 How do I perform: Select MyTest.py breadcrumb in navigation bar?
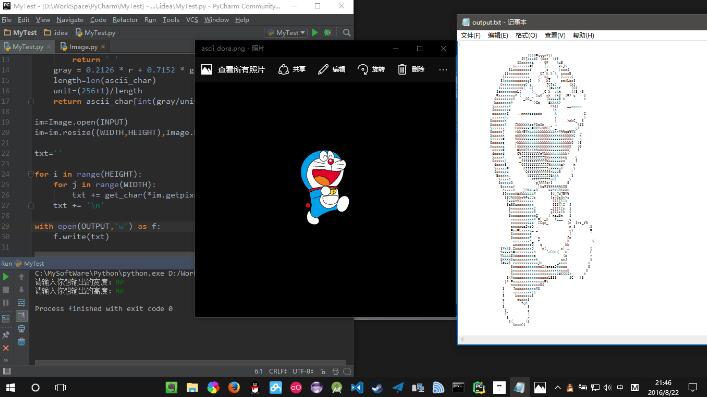[x=95, y=32]
